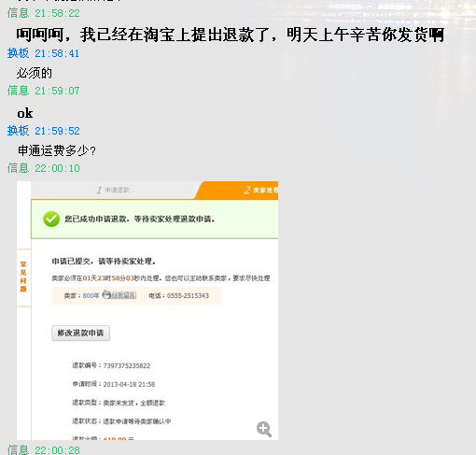The height and width of the screenshot is (455, 476).
Task: Click the phone number 0555-2515343
Action: pos(188,295)
